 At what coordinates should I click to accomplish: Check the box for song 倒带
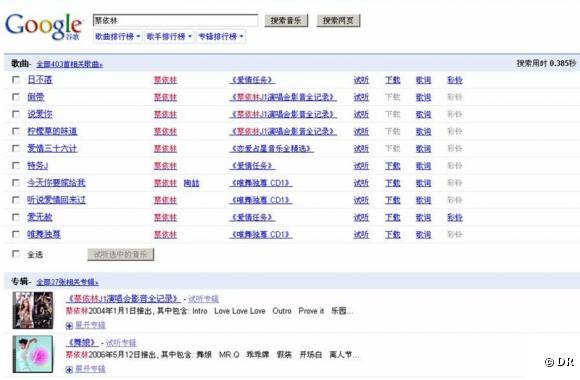[x=16, y=97]
